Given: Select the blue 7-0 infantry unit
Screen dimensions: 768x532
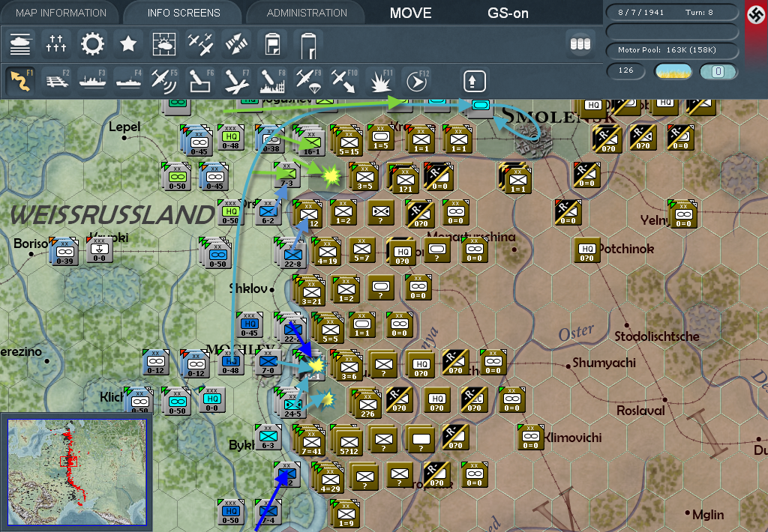Looking at the screenshot, I should [268, 362].
